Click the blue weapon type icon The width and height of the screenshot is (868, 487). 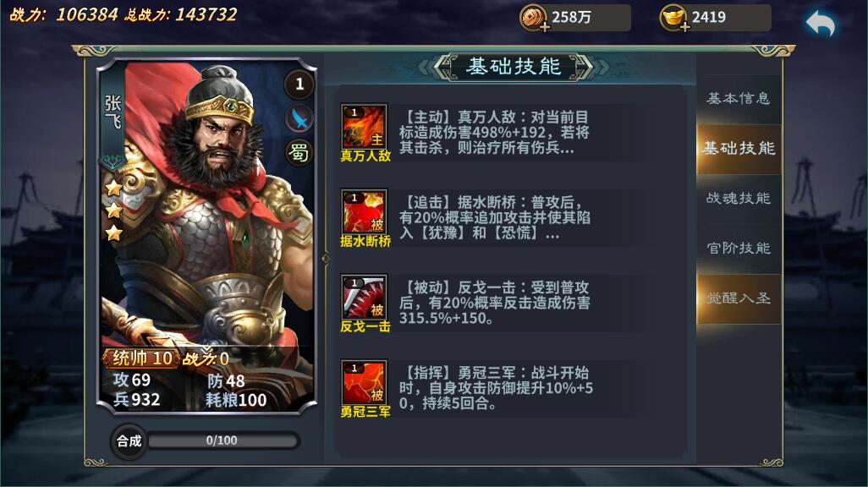pyautogui.click(x=299, y=118)
